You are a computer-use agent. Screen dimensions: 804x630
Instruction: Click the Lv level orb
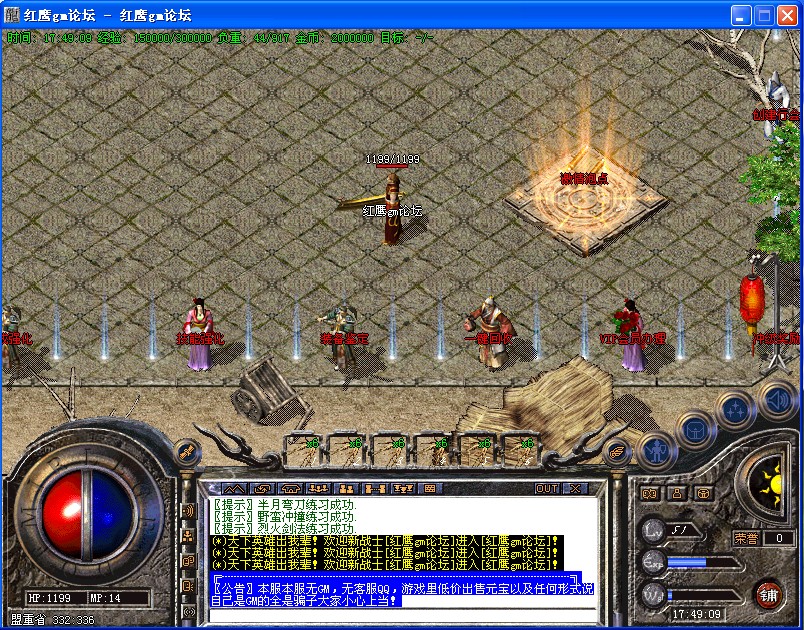pos(654,532)
